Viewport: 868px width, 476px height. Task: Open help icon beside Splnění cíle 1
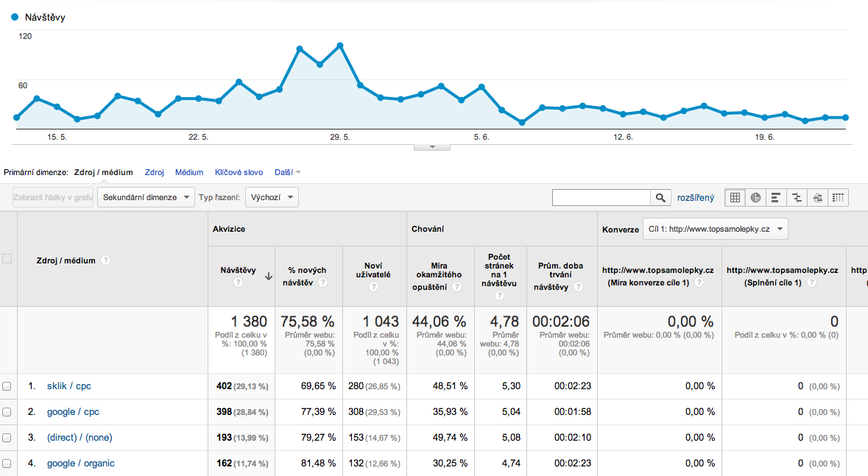point(811,283)
